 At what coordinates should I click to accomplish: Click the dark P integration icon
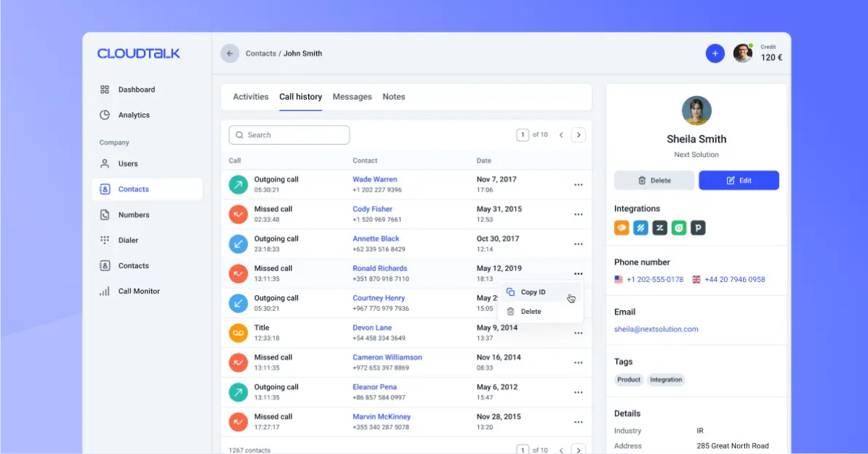[697, 228]
